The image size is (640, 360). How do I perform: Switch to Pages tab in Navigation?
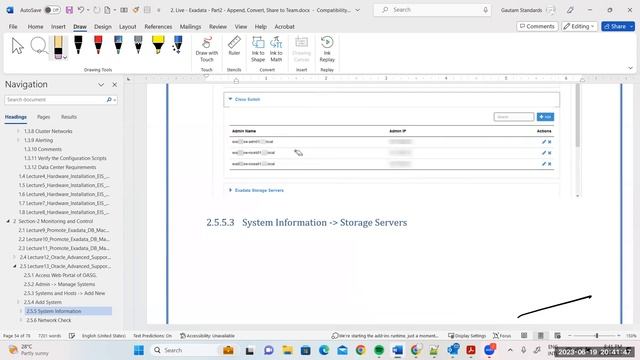pos(43,117)
